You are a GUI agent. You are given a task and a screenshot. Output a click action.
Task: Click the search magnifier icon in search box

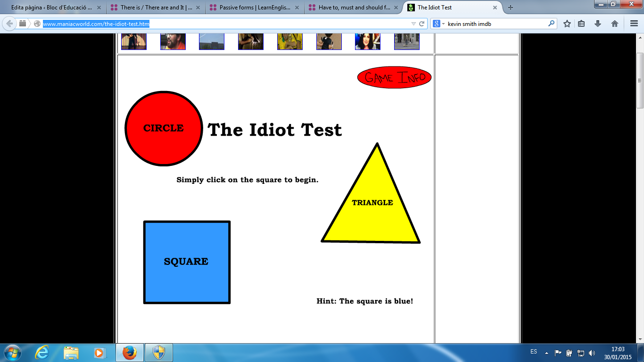[x=551, y=24]
